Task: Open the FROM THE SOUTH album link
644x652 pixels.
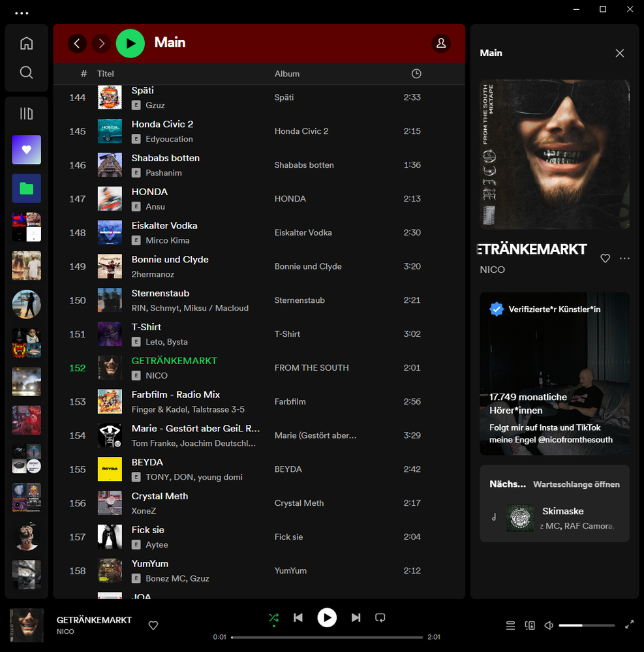Action: [311, 368]
